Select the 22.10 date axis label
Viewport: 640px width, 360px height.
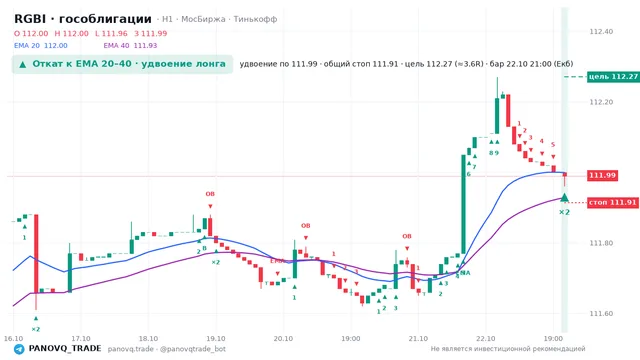(485, 339)
